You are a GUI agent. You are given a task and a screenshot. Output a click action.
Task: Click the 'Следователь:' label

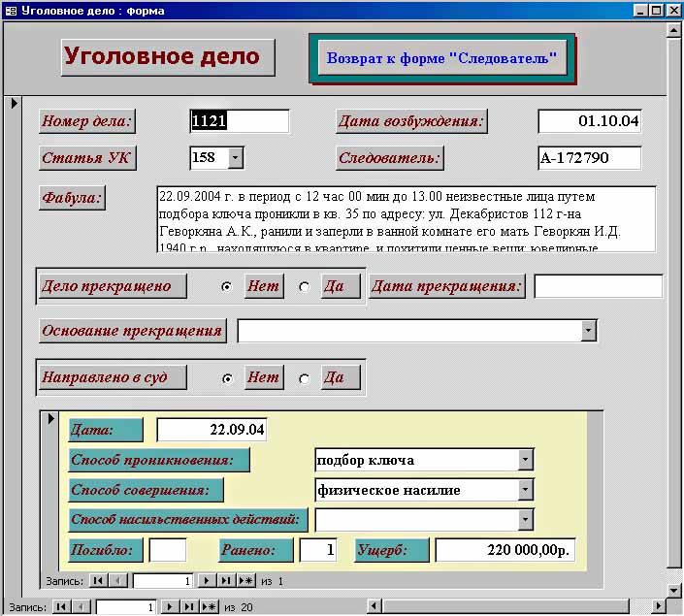tap(390, 157)
